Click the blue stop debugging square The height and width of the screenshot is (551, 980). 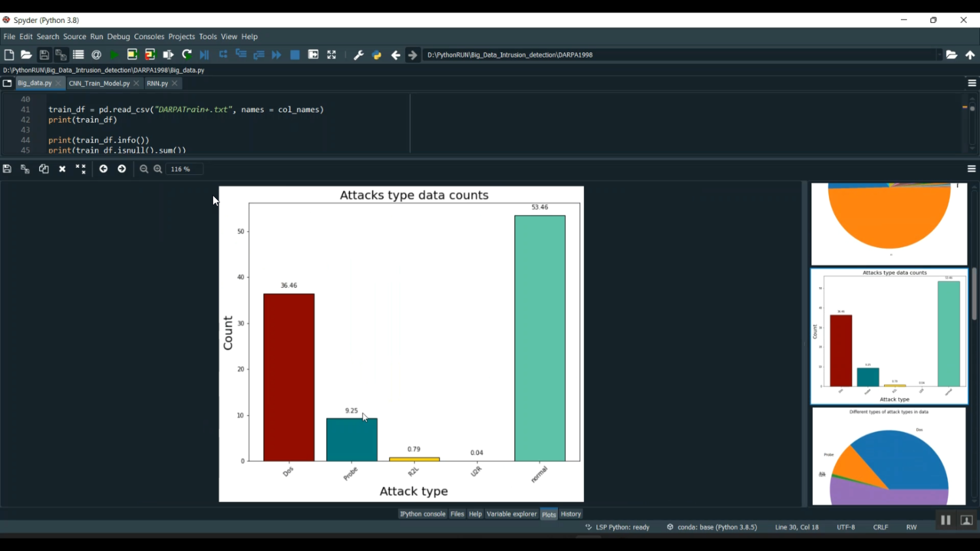(x=295, y=55)
